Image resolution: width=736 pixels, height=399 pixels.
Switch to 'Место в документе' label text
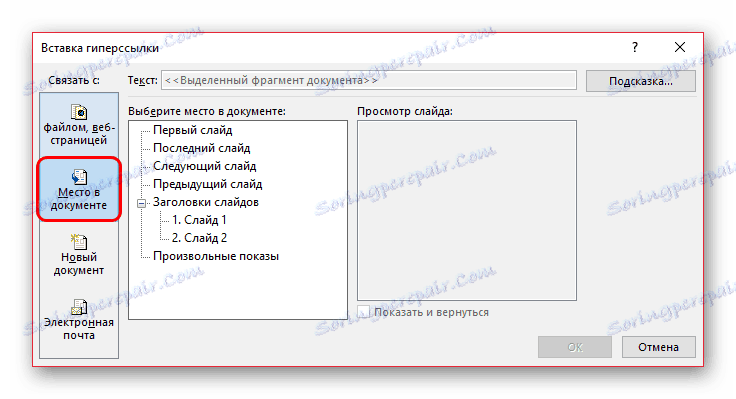[x=79, y=199]
